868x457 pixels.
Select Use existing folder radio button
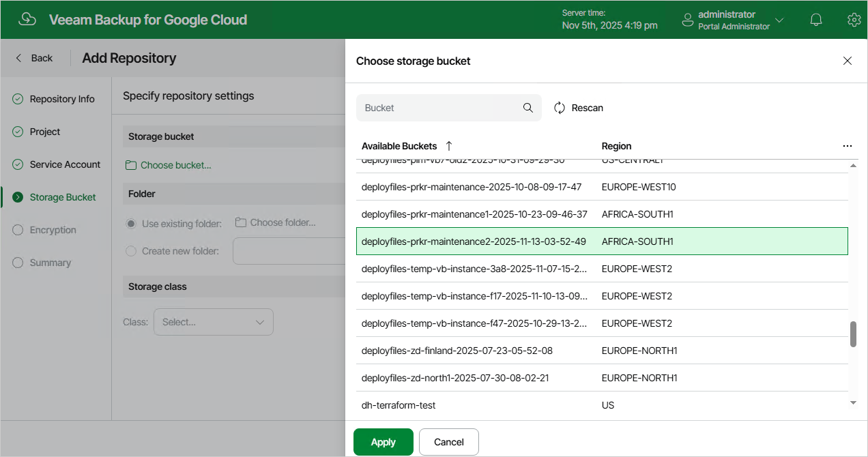[131, 224]
